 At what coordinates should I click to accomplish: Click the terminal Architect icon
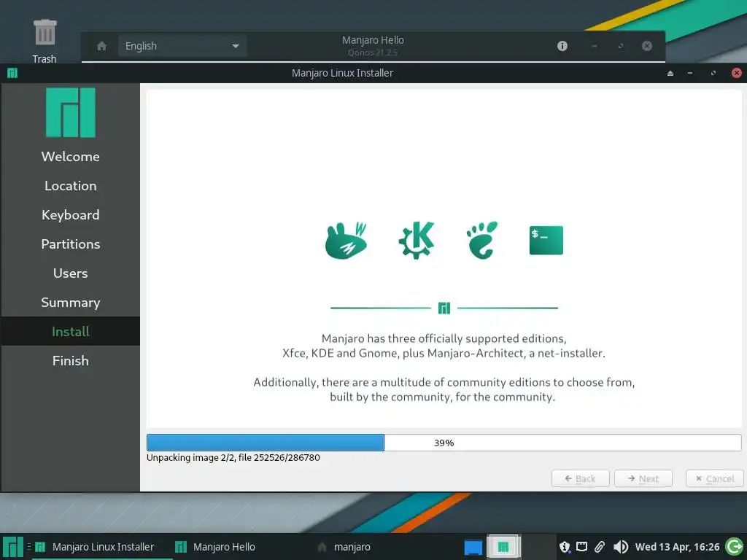pos(546,240)
